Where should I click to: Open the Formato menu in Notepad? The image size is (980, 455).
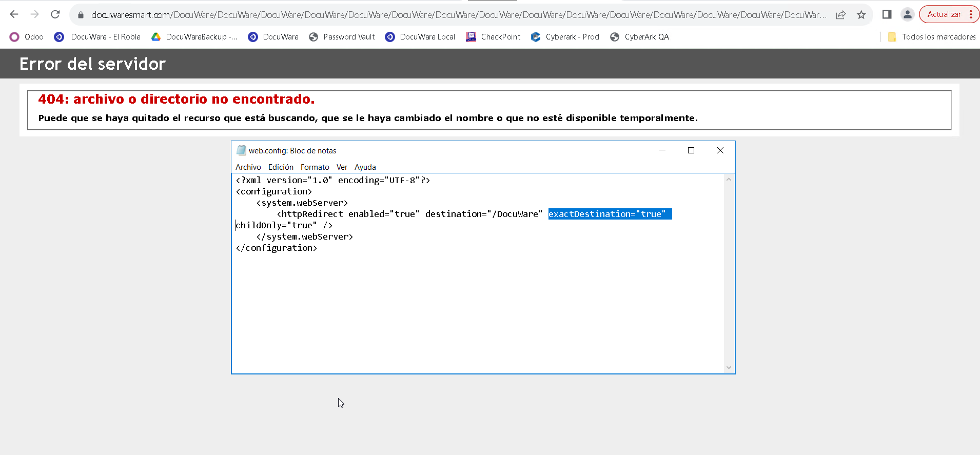pos(315,167)
